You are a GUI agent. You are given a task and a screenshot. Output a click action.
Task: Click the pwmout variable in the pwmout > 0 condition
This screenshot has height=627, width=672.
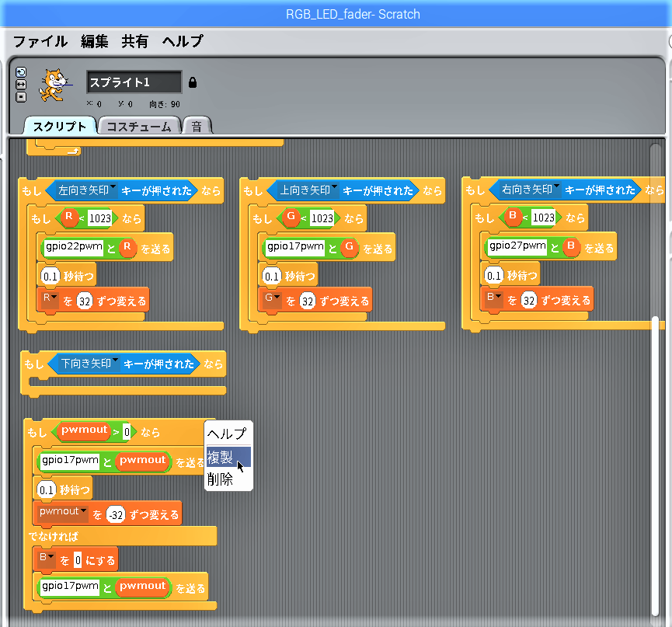tap(84, 430)
